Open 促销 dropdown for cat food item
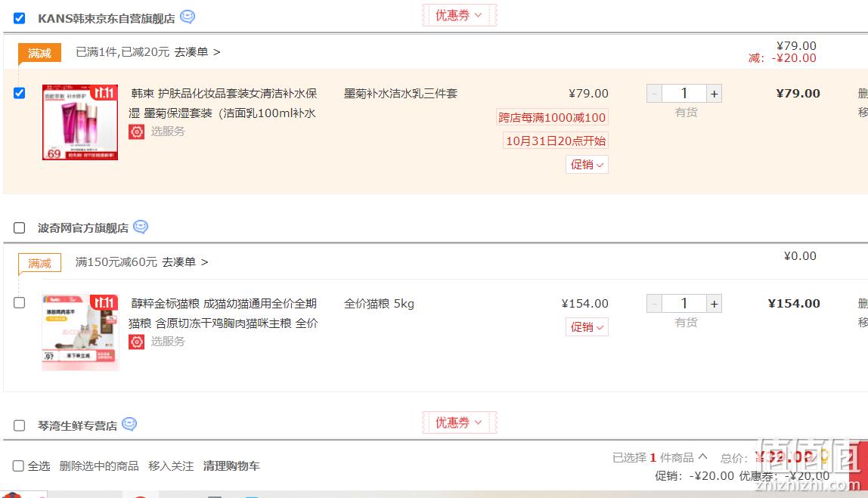This screenshot has height=498, width=868. click(x=587, y=327)
